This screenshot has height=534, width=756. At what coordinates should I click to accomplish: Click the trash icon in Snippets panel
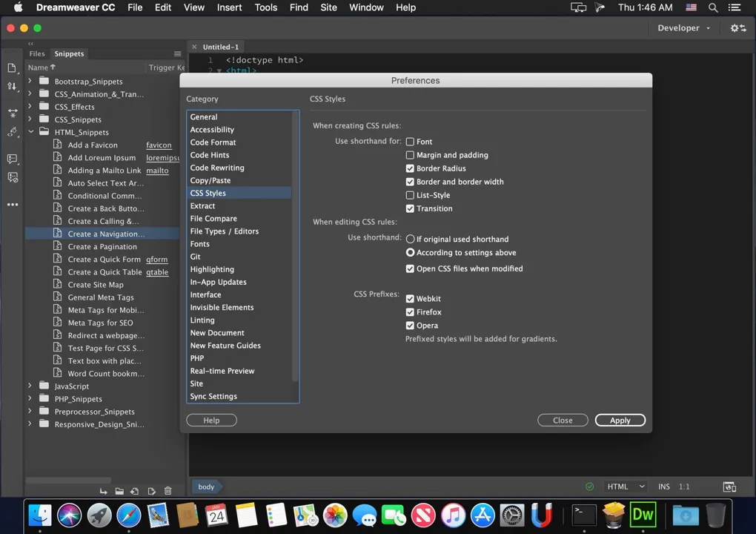168,491
